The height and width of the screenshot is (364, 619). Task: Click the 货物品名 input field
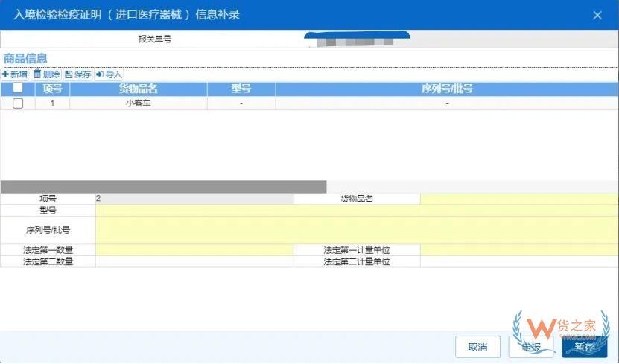519,199
